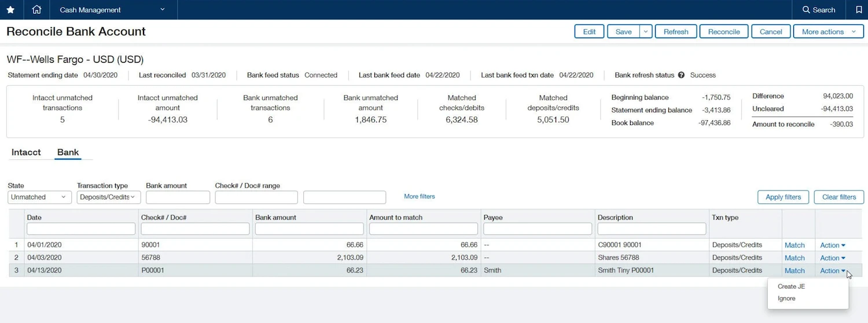Expand the More actions dropdown

pyautogui.click(x=829, y=32)
